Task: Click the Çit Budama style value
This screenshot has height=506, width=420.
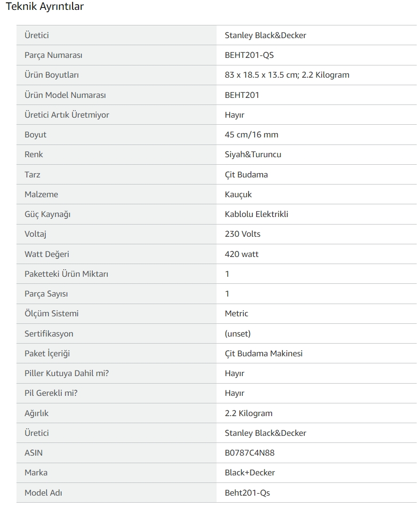Action: 246,175
